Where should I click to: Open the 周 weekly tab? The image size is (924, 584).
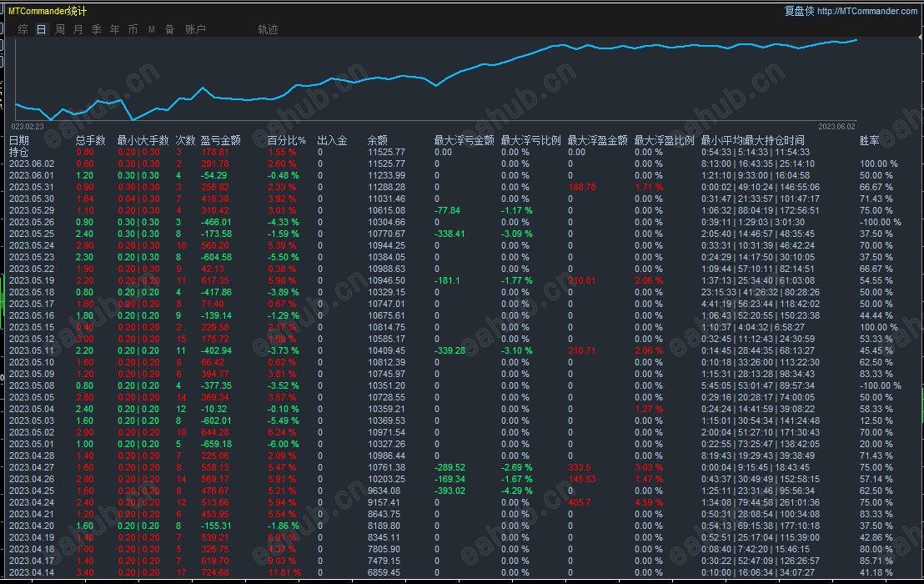pyautogui.click(x=60, y=29)
